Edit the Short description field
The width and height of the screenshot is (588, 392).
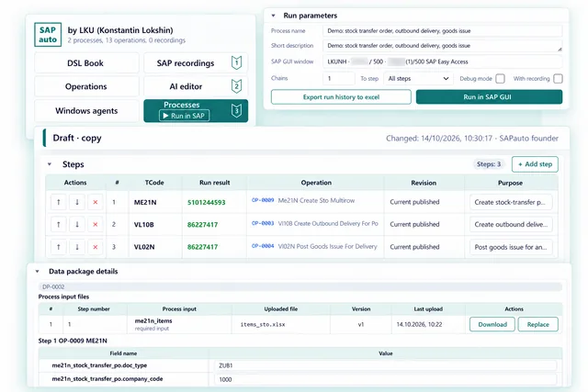tap(443, 46)
